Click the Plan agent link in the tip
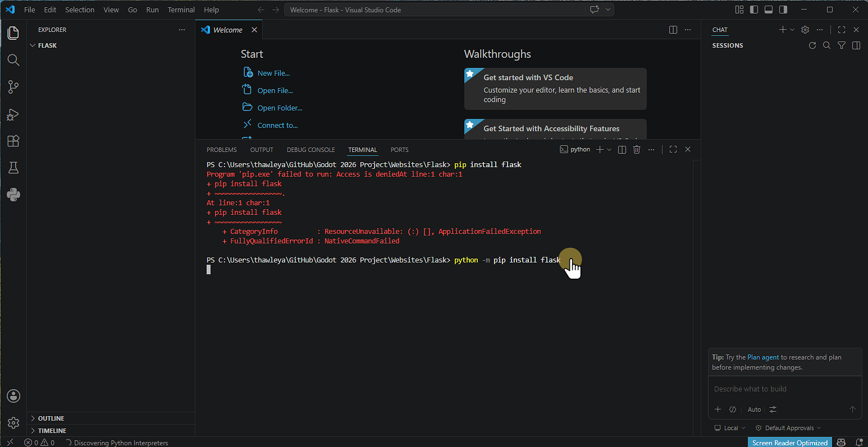Screen dimensions: 868x447 tap(763, 357)
